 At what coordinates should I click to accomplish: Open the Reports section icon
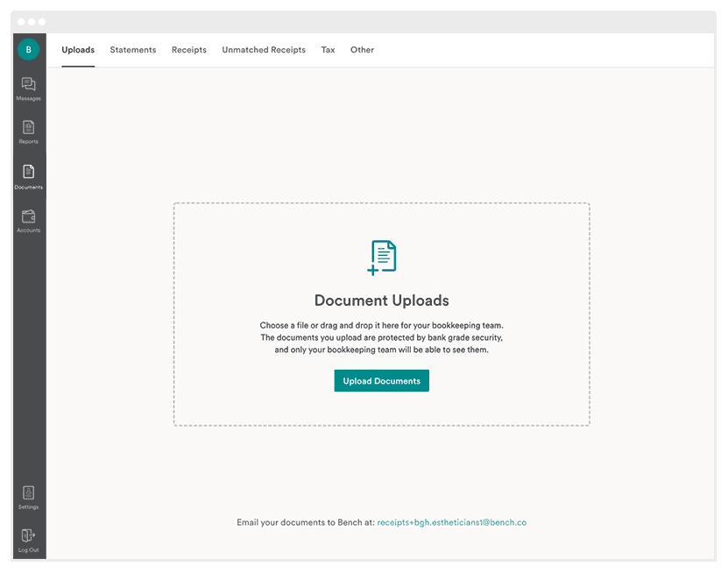[x=28, y=128]
